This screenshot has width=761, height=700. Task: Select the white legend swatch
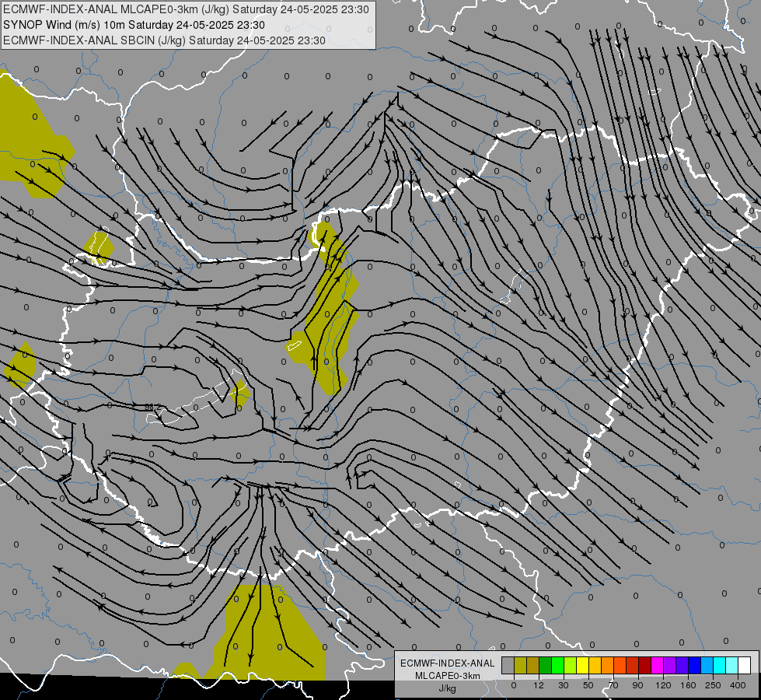(x=744, y=666)
